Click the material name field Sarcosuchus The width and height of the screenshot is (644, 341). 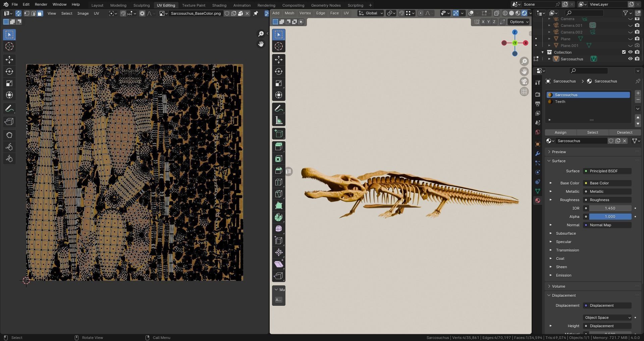tap(581, 141)
